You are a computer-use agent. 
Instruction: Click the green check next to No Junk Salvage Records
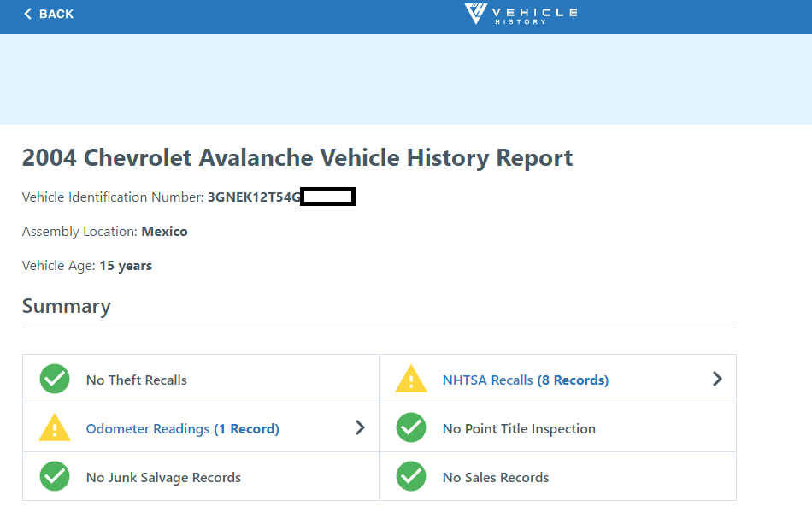click(x=54, y=476)
